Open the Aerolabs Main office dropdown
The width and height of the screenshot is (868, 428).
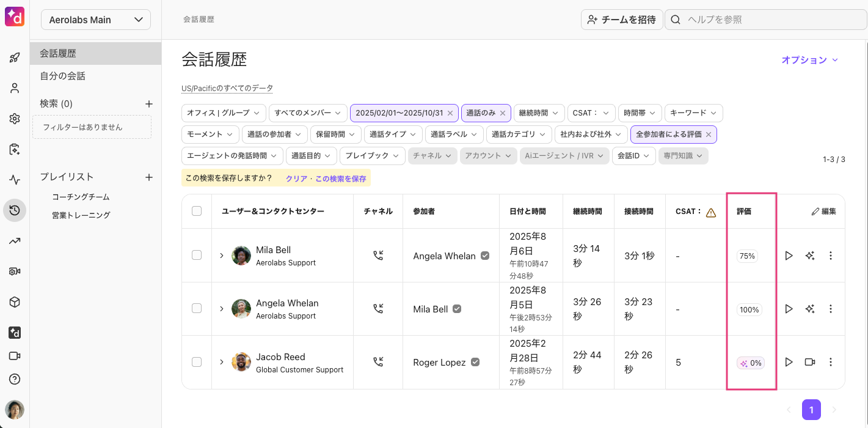96,20
